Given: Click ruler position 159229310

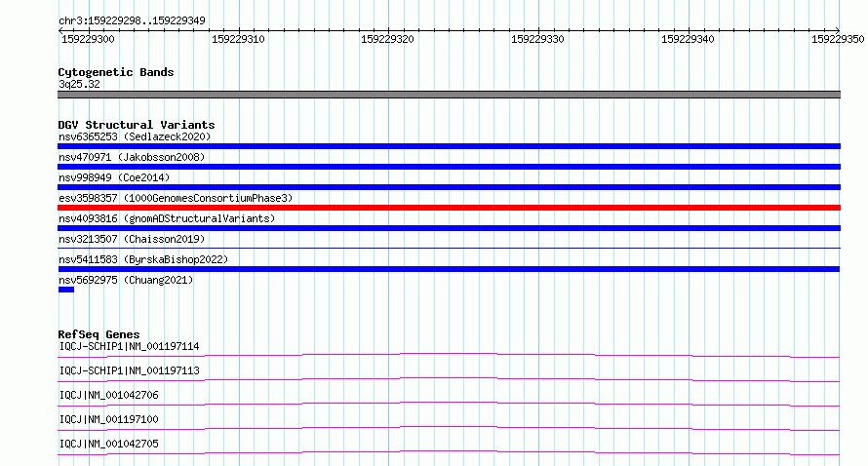Looking at the screenshot, I should point(238,39).
